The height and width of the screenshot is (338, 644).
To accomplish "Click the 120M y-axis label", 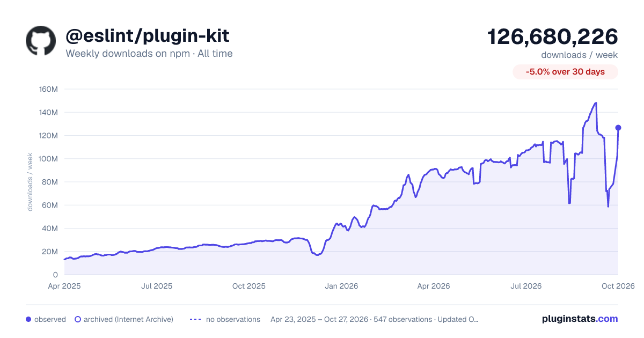I will tap(48, 135).
